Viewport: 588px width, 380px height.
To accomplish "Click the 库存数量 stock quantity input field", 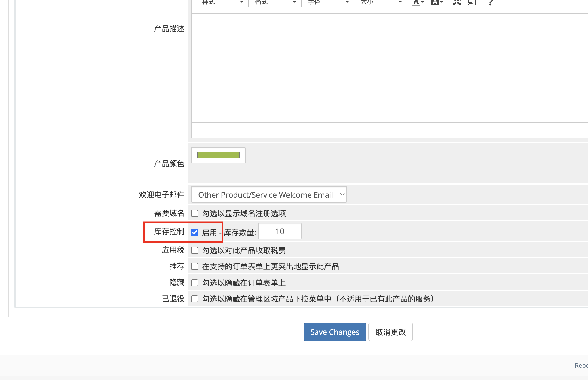I will 280,231.
